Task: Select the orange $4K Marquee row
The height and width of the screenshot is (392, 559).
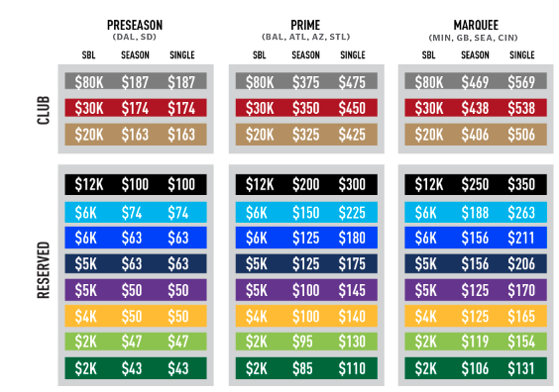Action: tap(476, 316)
